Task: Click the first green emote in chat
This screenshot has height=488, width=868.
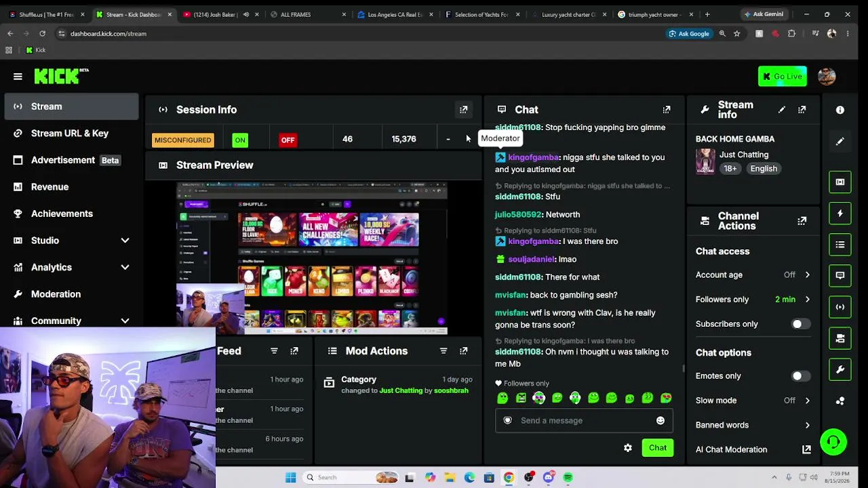Action: click(502, 399)
